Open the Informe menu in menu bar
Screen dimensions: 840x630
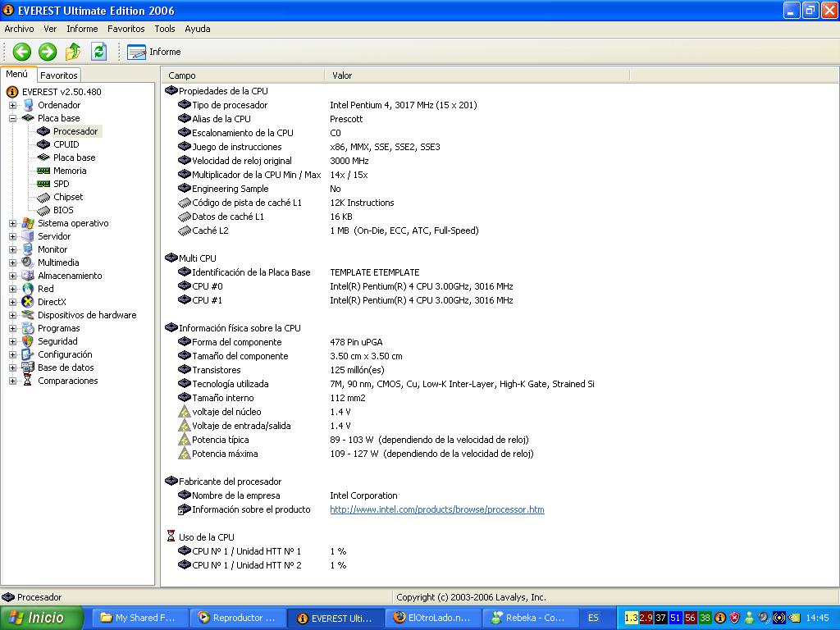pos(82,29)
